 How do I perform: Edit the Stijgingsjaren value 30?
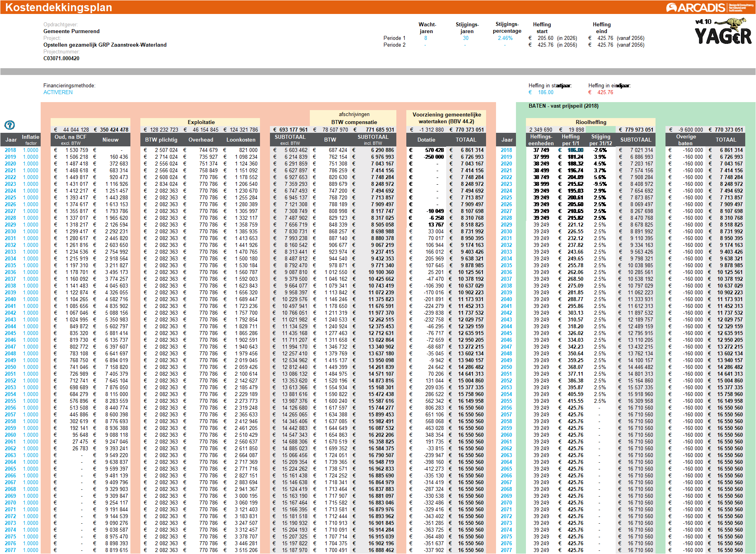coord(466,38)
